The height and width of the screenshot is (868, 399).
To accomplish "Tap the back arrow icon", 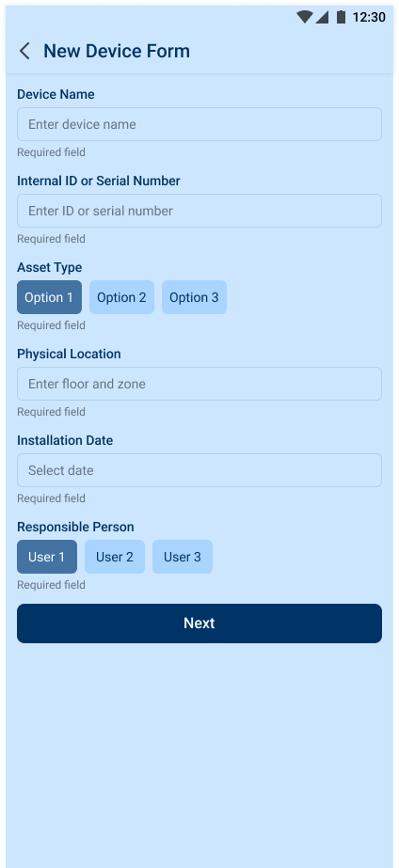I will tap(24, 51).
